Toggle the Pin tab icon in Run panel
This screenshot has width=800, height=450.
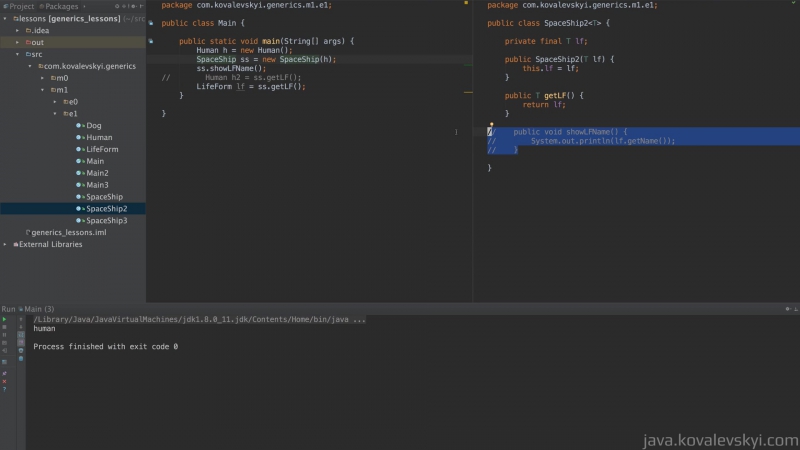coord(5,371)
